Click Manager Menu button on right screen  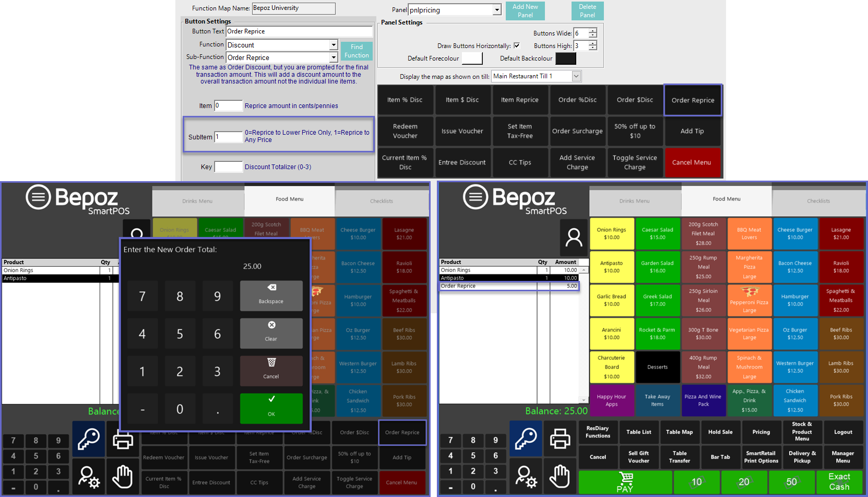coord(842,457)
